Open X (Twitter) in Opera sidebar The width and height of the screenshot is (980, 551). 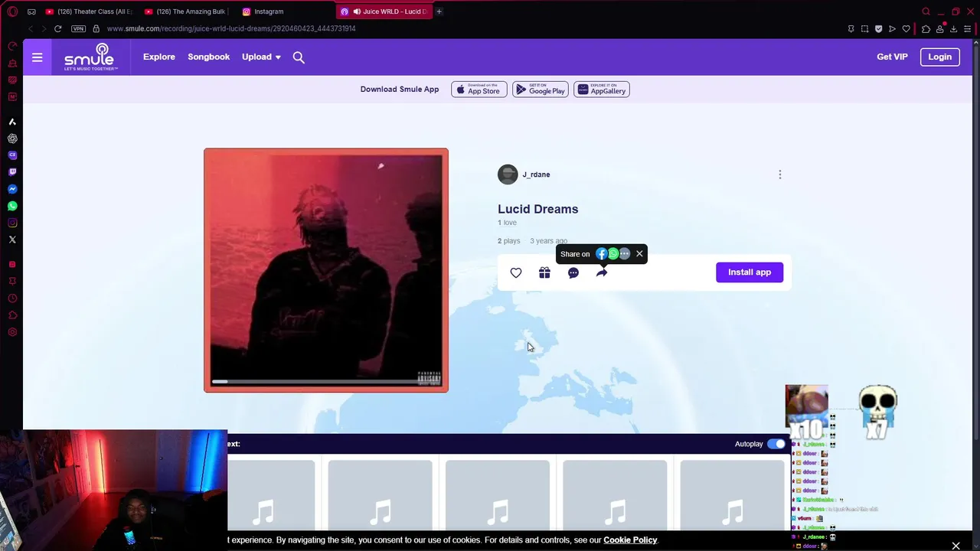coord(12,240)
